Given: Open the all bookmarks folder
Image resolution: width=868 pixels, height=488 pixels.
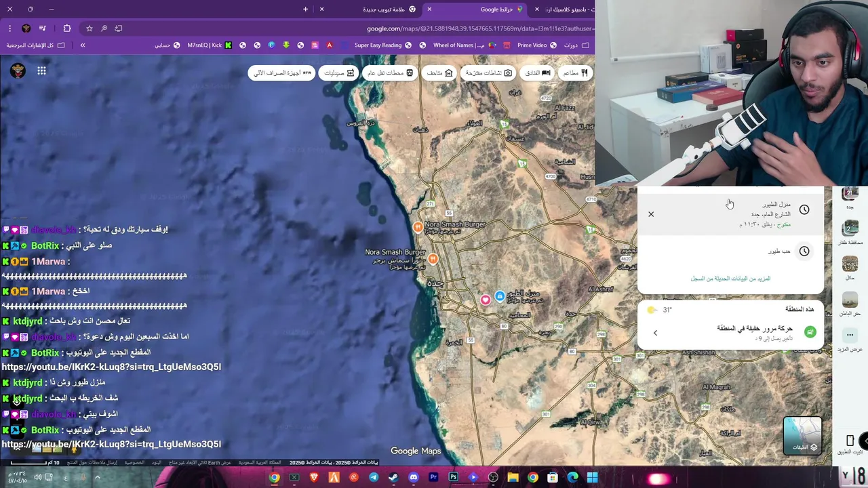Looking at the screenshot, I should click(35, 45).
